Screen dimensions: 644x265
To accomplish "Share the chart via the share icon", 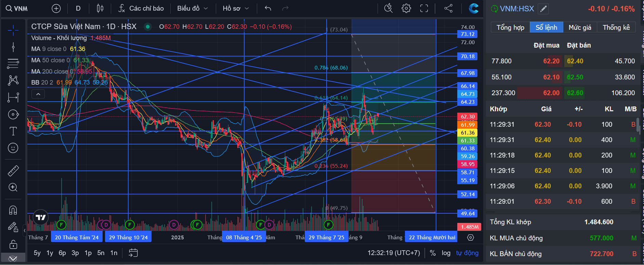I will point(448,8).
